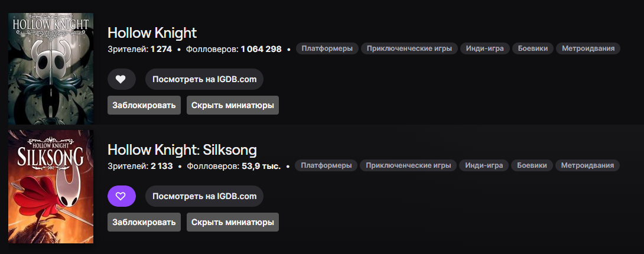
Task: View Silksong on IGDB.com
Action: point(204,196)
